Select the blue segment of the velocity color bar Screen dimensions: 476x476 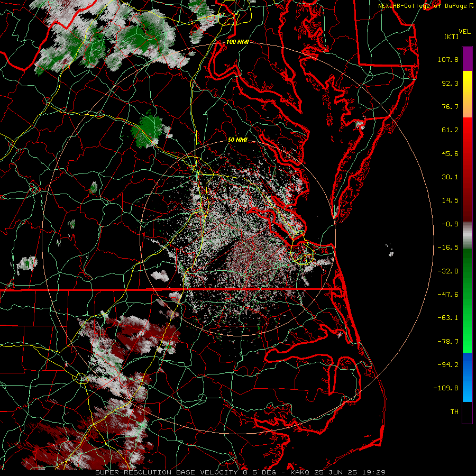point(467,377)
